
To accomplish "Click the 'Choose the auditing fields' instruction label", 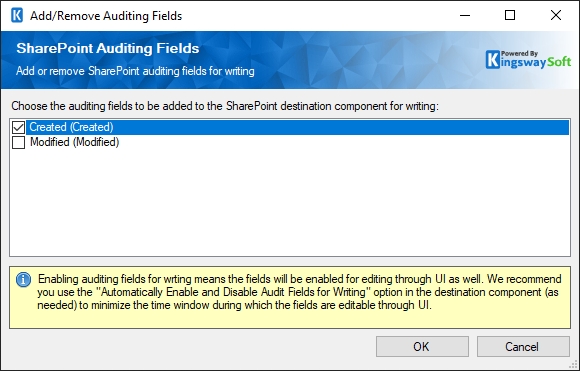I will 225,106.
